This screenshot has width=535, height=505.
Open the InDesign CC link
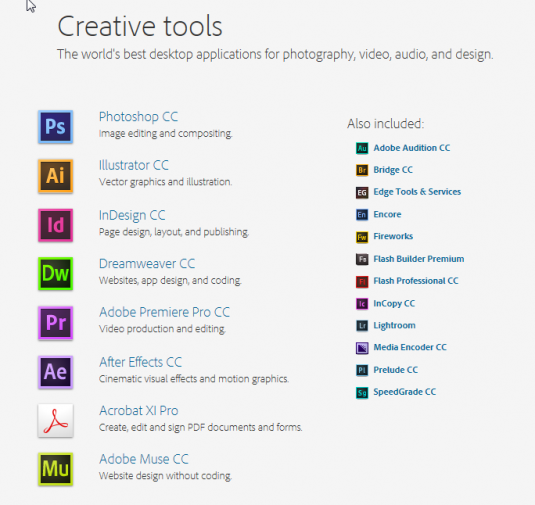[x=132, y=216]
